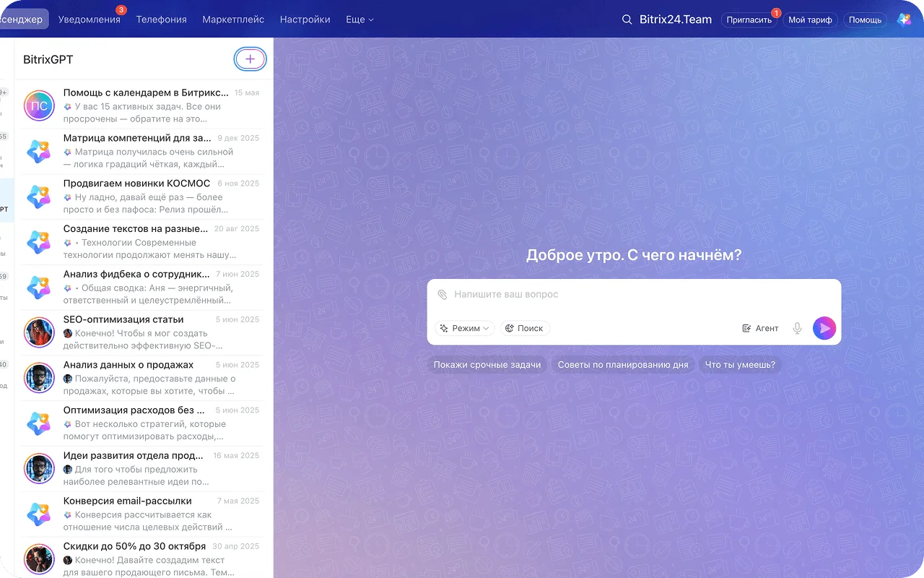Send the message with the round arrow button
Screen dimensions: 924x578
(x=824, y=328)
